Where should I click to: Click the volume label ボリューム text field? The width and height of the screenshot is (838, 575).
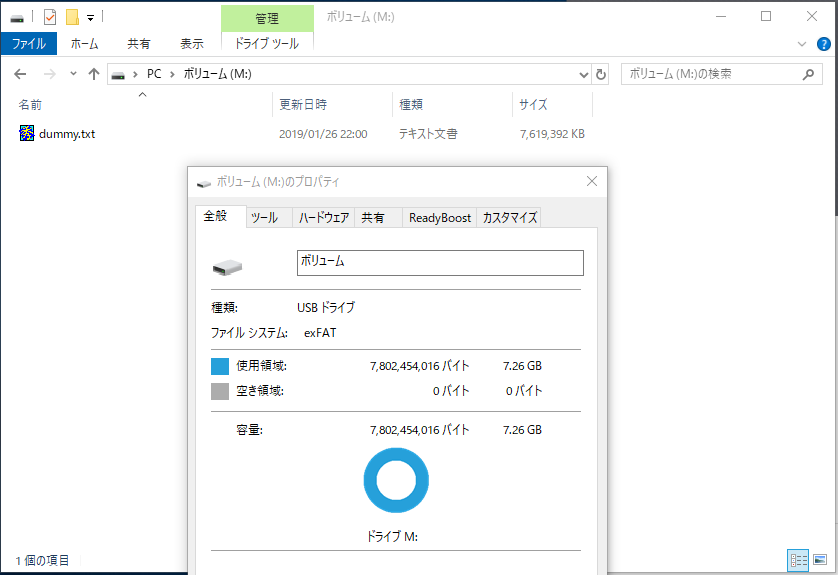point(440,263)
